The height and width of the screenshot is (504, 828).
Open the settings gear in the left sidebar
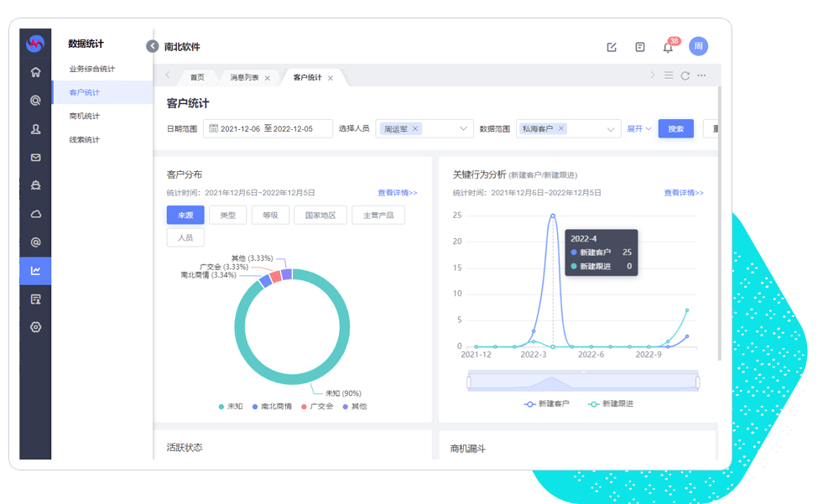click(x=35, y=327)
